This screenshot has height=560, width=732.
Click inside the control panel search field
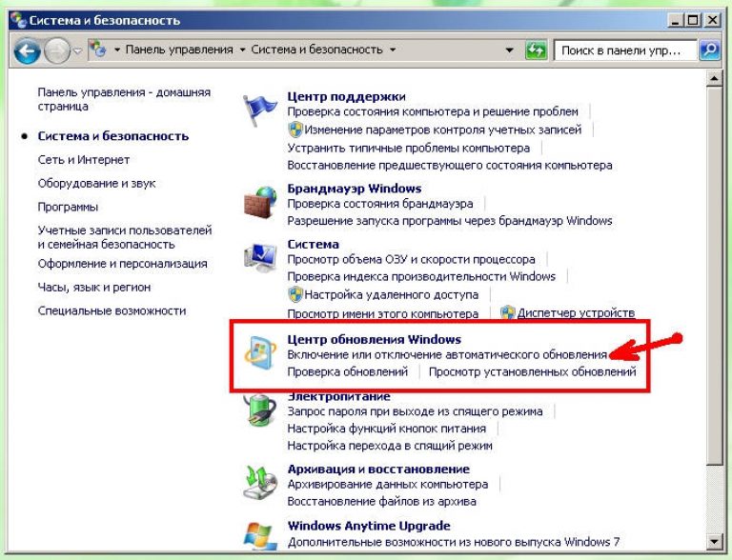click(624, 50)
